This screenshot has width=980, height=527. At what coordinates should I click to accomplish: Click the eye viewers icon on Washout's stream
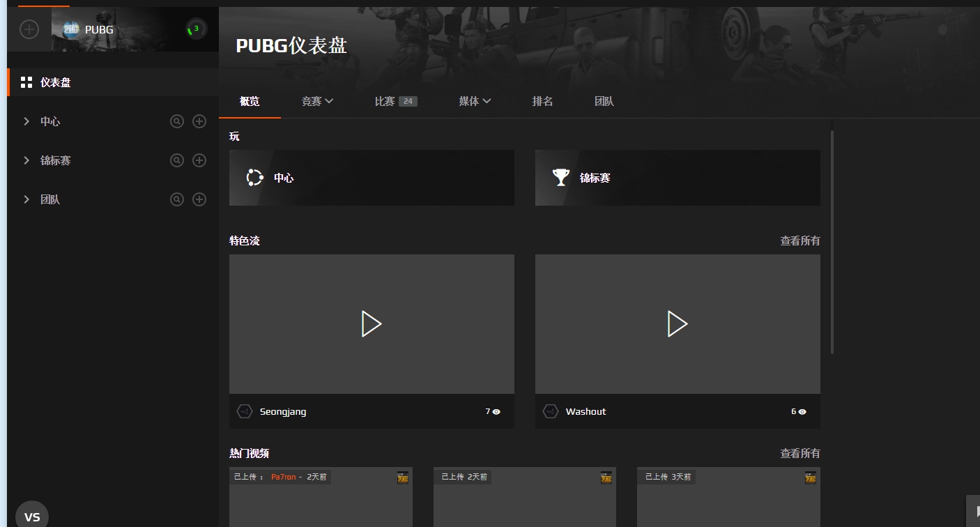tap(802, 412)
